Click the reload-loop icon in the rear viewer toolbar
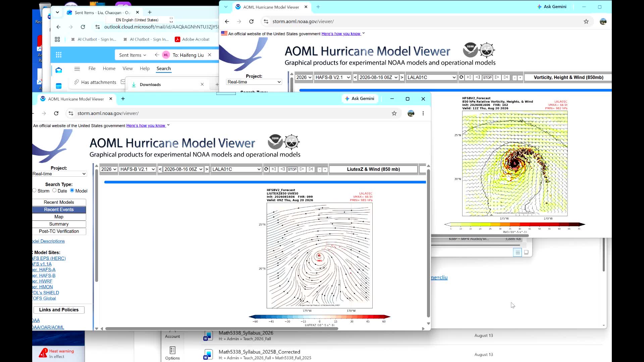644x362 pixels. click(x=462, y=77)
